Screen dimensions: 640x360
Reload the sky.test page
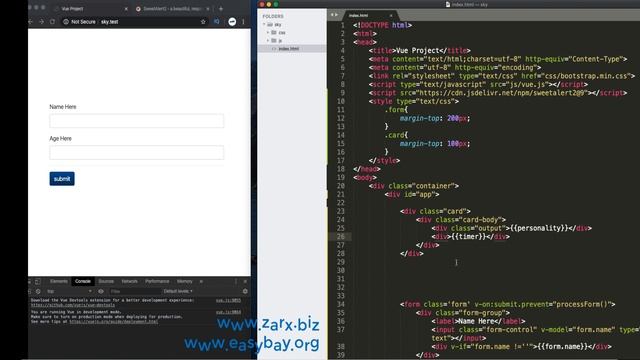(x=52, y=22)
